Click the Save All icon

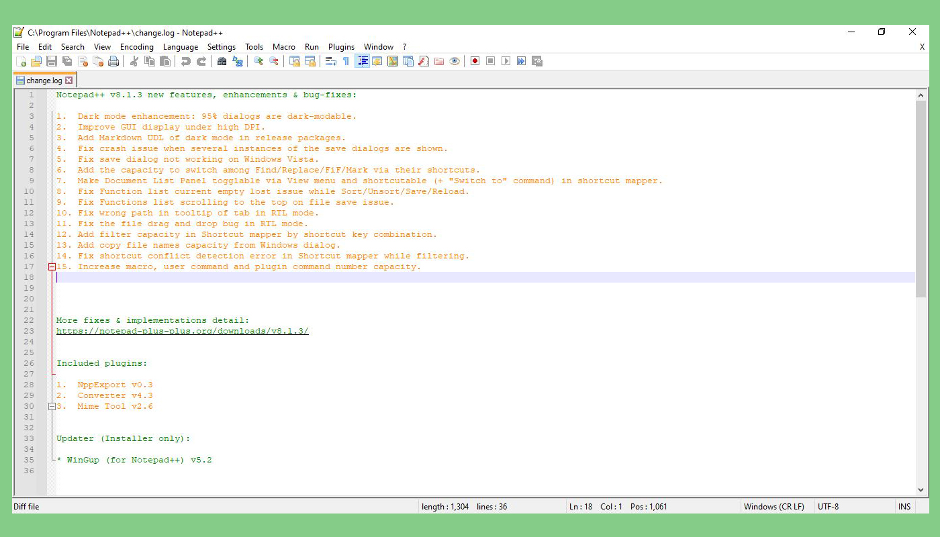pos(67,61)
